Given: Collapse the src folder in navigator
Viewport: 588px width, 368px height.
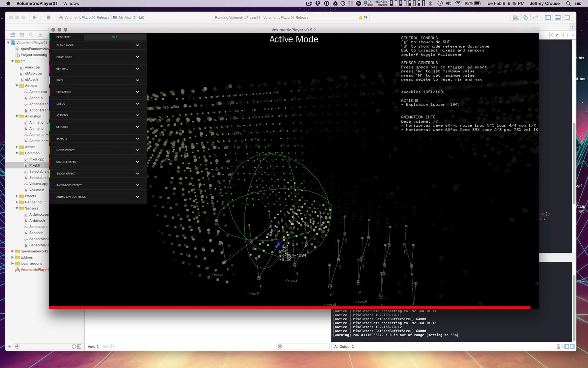Looking at the screenshot, I should click(12, 61).
